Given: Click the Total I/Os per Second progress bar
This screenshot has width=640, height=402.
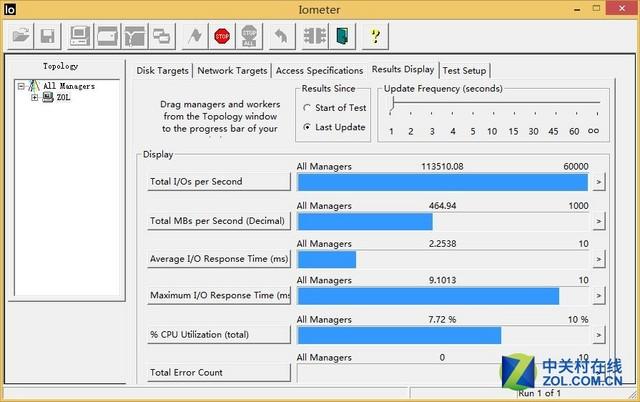Looking at the screenshot, I should (x=443, y=182).
